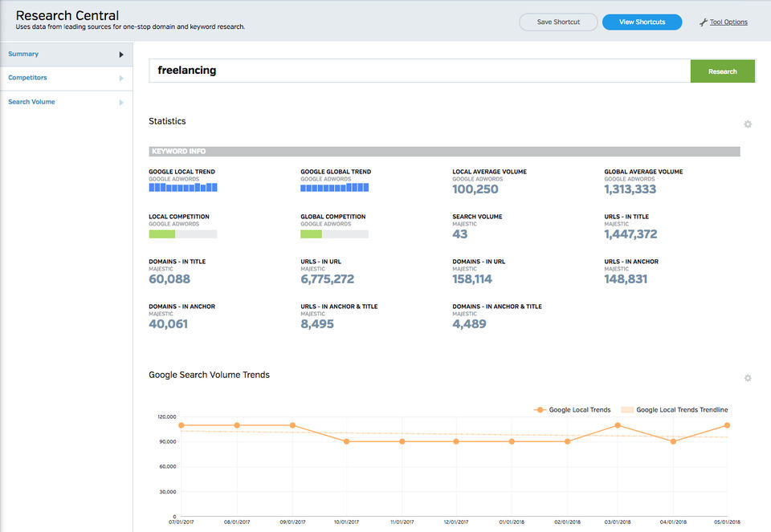Open the Search Volume section
Screen dimensions: 771x532
(x=31, y=102)
